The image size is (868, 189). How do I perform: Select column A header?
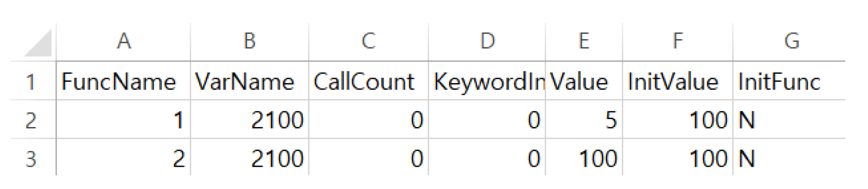(123, 41)
